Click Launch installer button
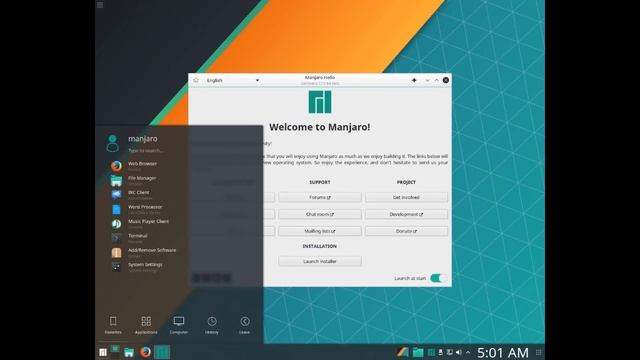Image resolution: width=640 pixels, height=360 pixels. (x=320, y=261)
